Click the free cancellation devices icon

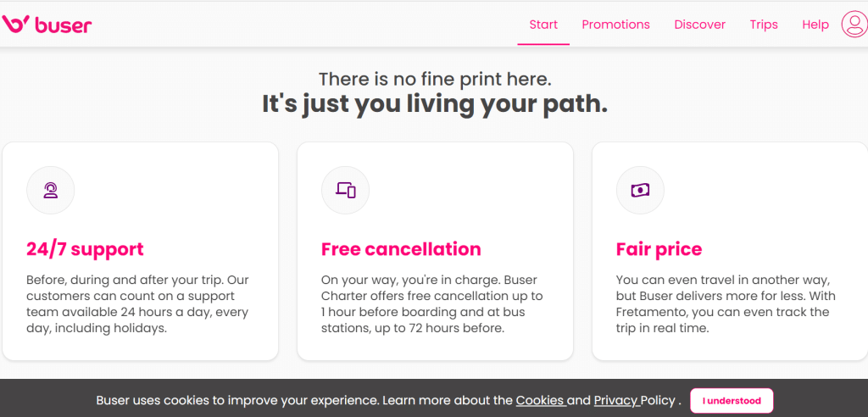[345, 190]
